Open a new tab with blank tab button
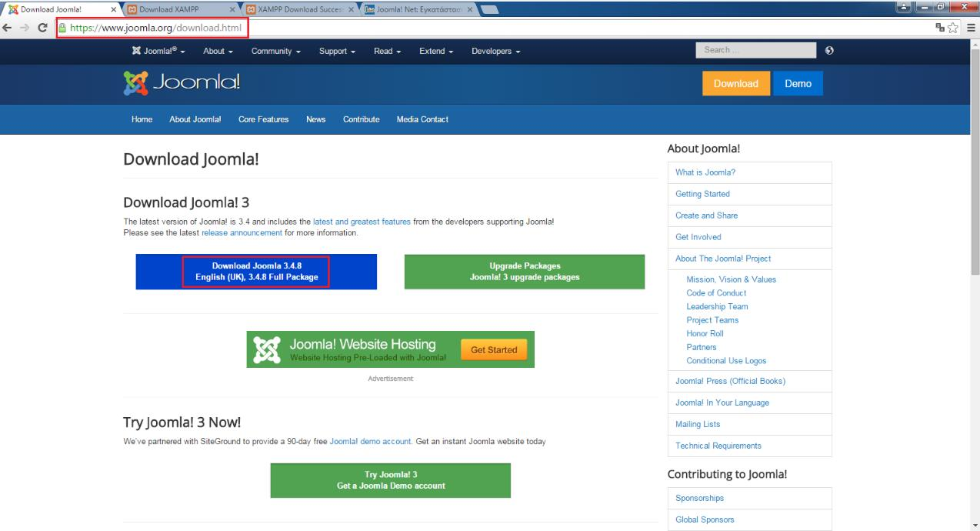The width and height of the screenshot is (980, 531). 492,9
